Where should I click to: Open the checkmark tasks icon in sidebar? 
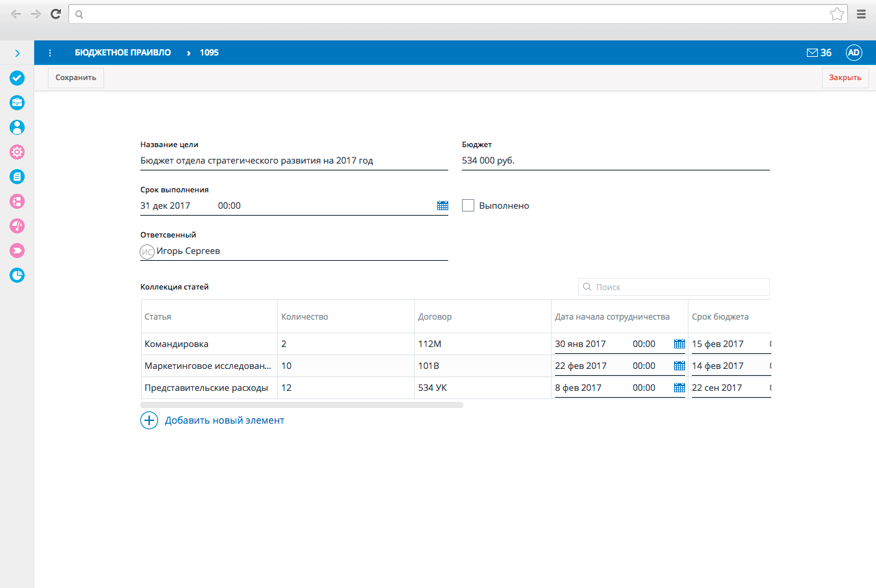click(x=17, y=78)
